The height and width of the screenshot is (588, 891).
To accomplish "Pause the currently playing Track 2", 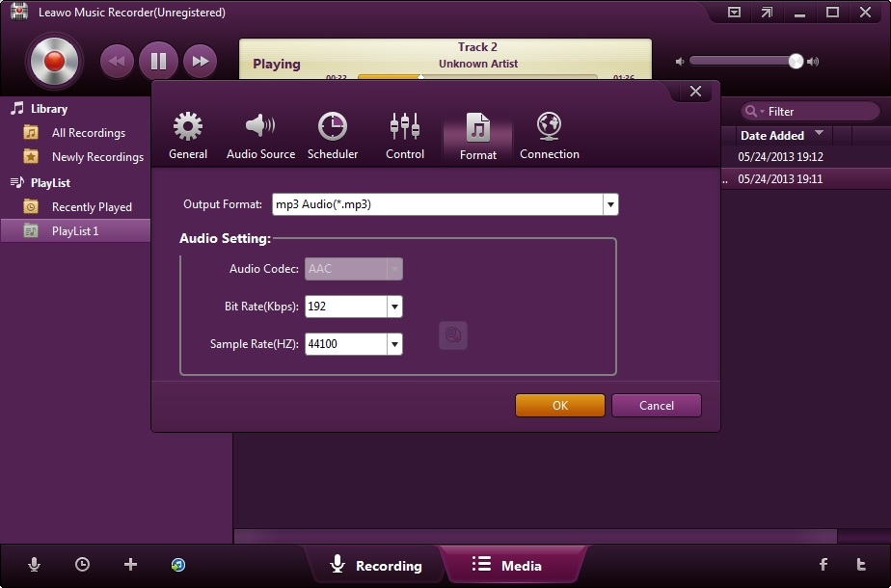I will 158,61.
